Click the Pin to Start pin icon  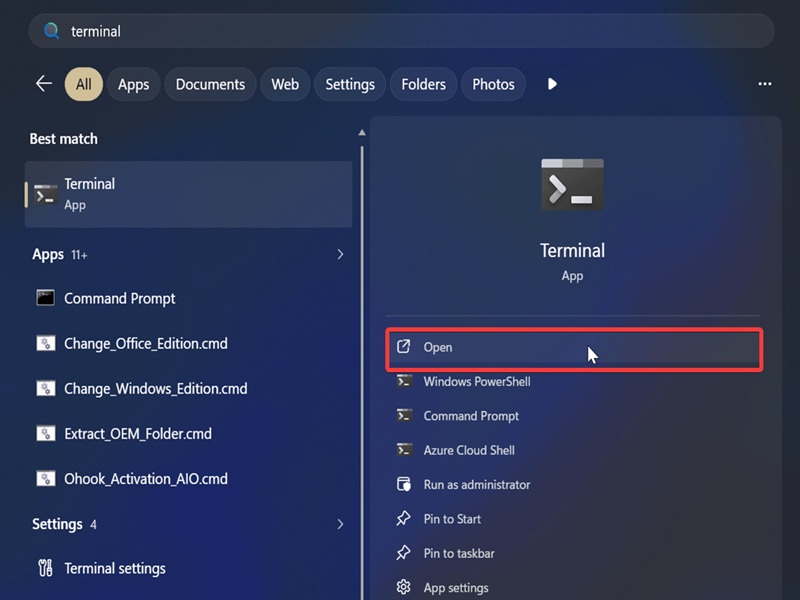(x=404, y=518)
